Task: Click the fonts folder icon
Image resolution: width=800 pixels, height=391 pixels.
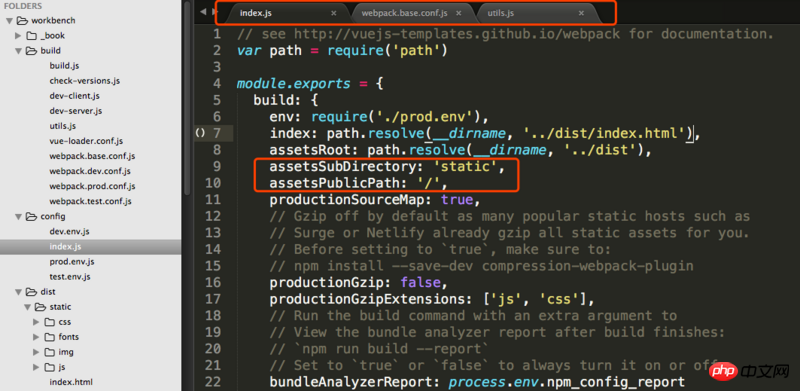Action: pyautogui.click(x=49, y=337)
